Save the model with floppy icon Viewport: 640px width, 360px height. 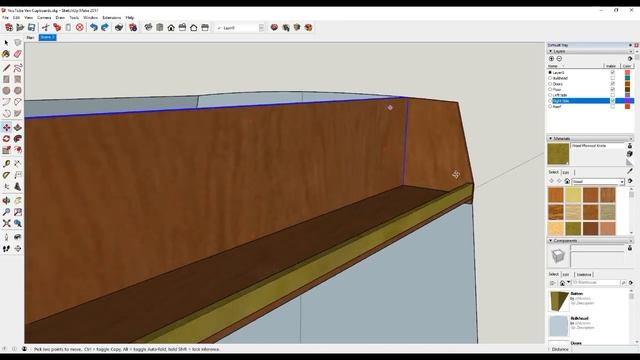pyautogui.click(x=31, y=27)
